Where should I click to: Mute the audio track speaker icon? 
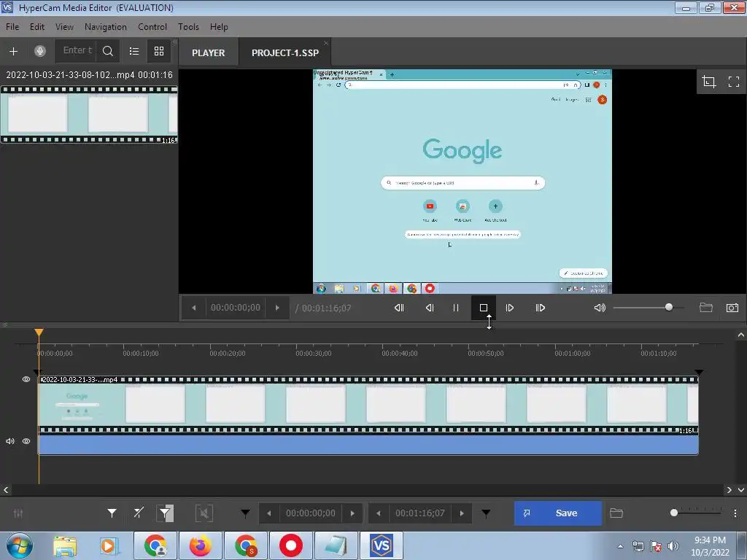coord(10,441)
